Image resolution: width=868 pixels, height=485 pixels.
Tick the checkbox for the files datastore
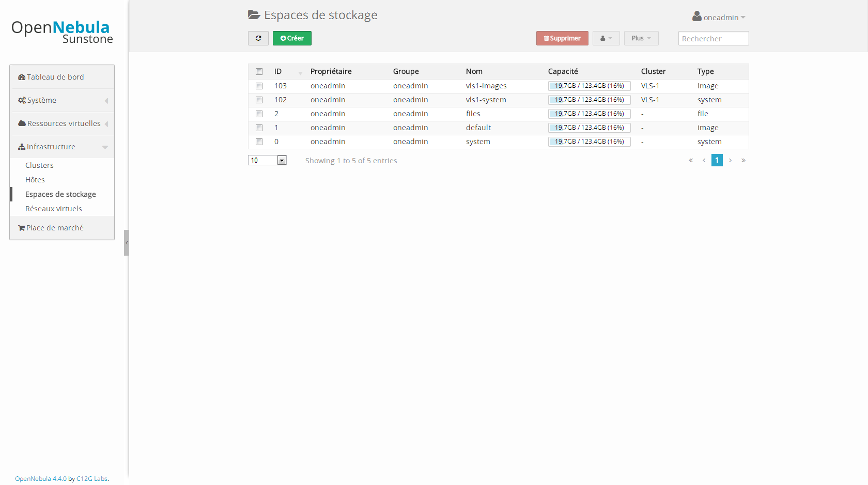pos(259,114)
